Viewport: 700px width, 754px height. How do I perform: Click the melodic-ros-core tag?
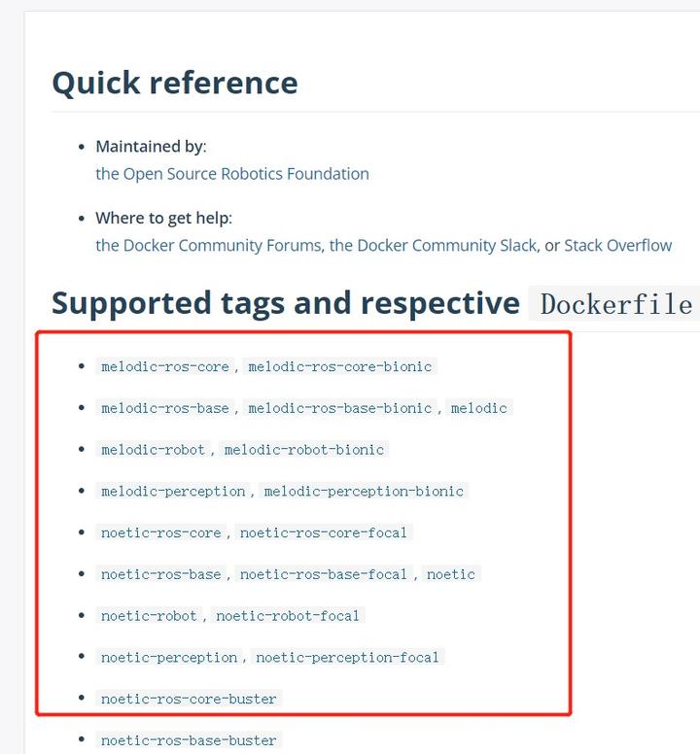click(165, 366)
